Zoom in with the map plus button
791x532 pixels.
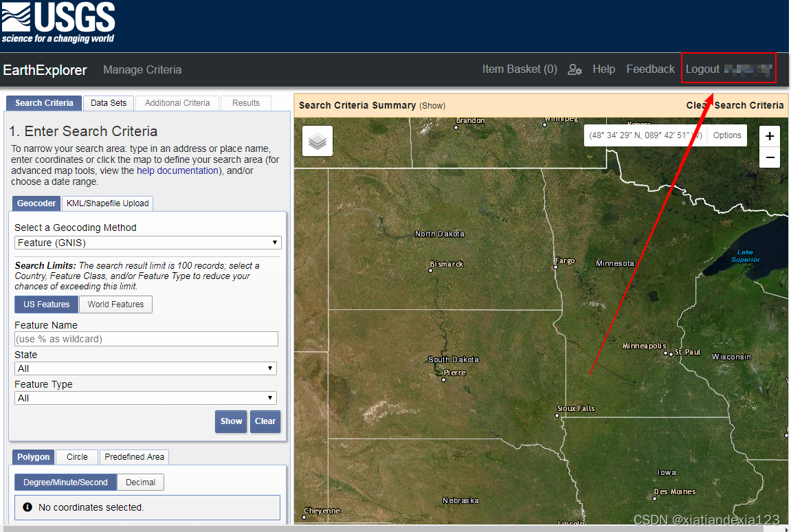point(769,136)
